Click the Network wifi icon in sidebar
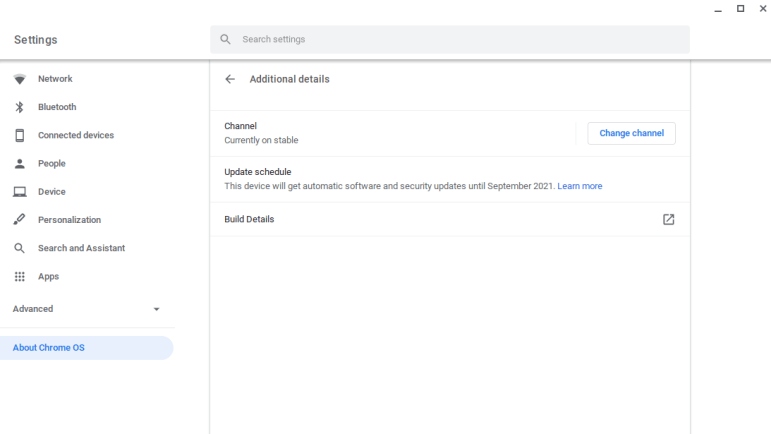 [20, 79]
